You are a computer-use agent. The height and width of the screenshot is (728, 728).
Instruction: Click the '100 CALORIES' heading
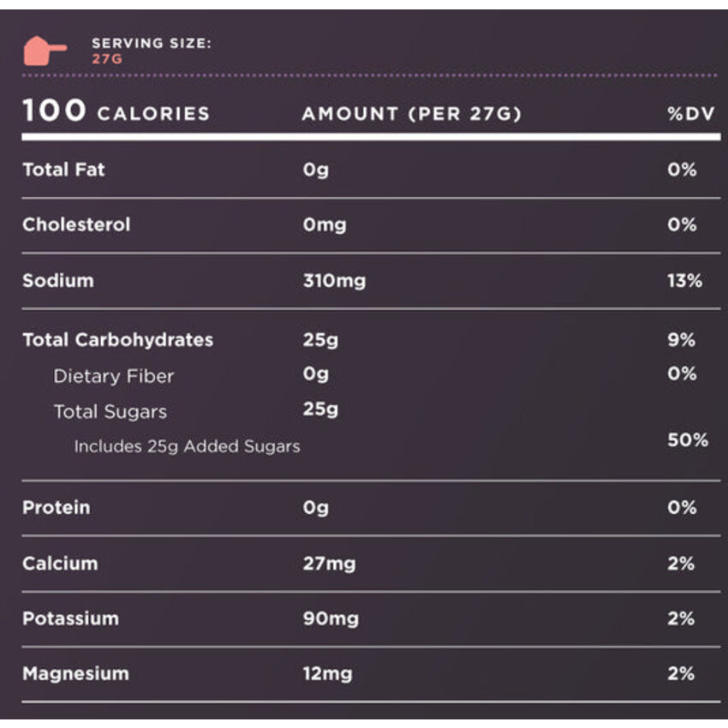point(116,112)
